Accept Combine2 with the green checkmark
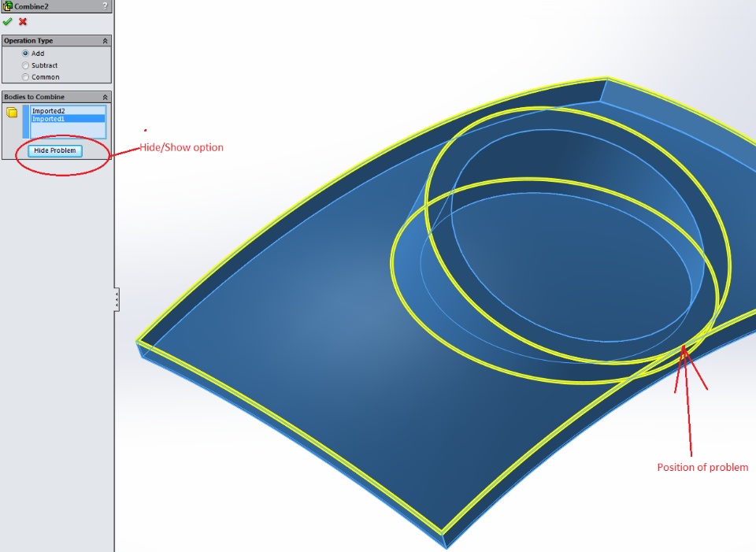Viewport: 756px width, 552px height. pyautogui.click(x=7, y=22)
